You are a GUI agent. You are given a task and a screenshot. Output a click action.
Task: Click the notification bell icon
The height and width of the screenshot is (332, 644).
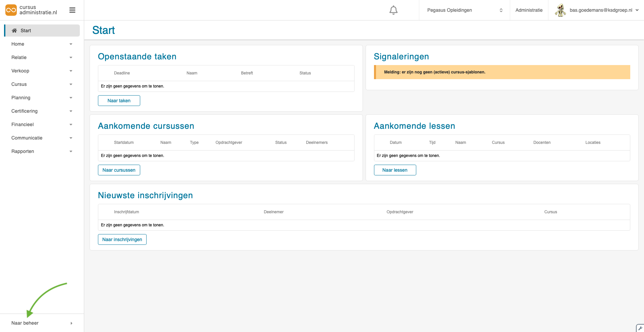coord(393,10)
